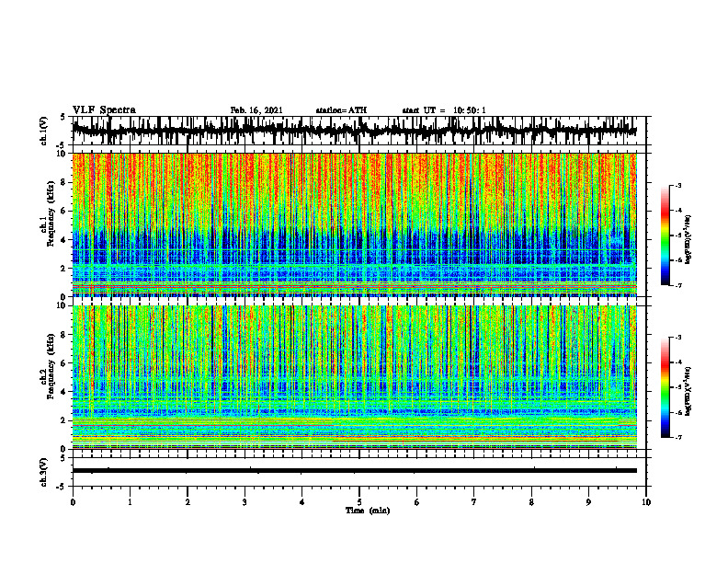Click the 'start UT = 10:50:1' label
Viewport: 728px width, 563px height.
(444, 110)
